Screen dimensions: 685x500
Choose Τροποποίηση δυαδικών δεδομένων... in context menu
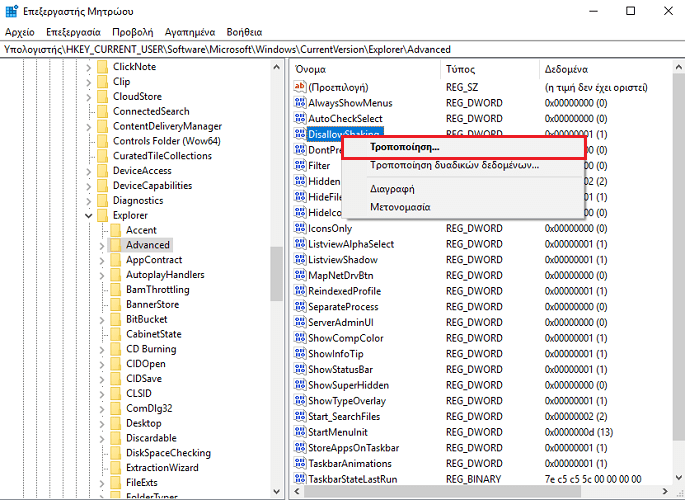tap(463, 166)
